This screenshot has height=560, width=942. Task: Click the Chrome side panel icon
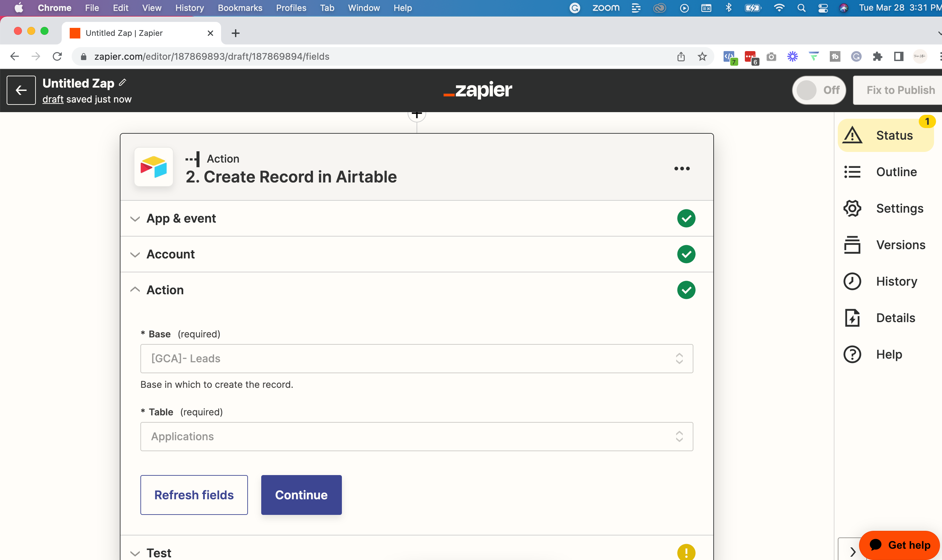click(x=899, y=57)
